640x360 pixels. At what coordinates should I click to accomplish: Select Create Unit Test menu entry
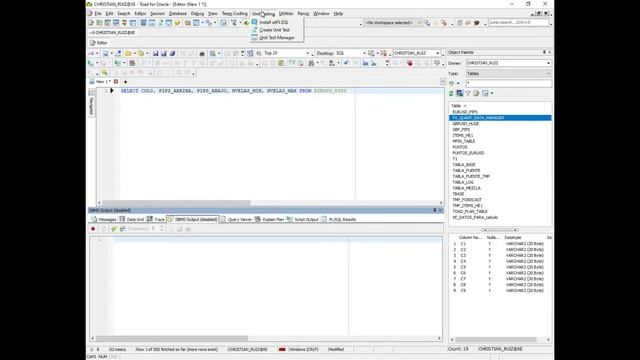(x=274, y=30)
